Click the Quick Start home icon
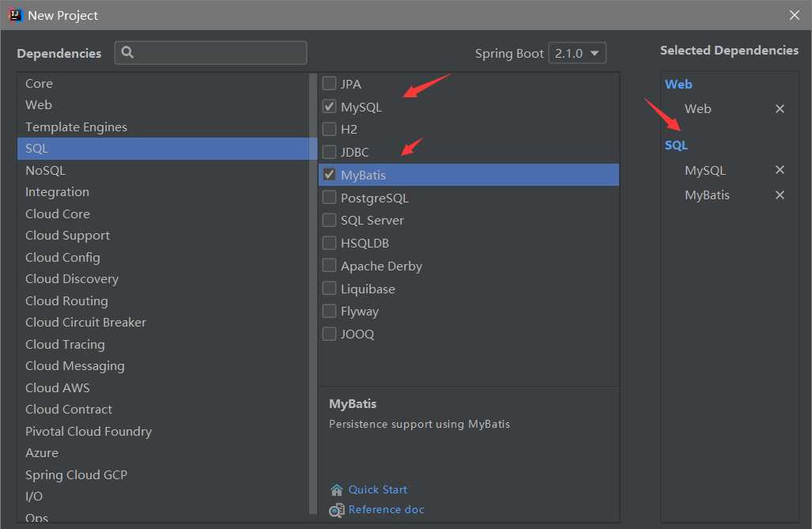This screenshot has height=529, width=812. click(x=337, y=489)
